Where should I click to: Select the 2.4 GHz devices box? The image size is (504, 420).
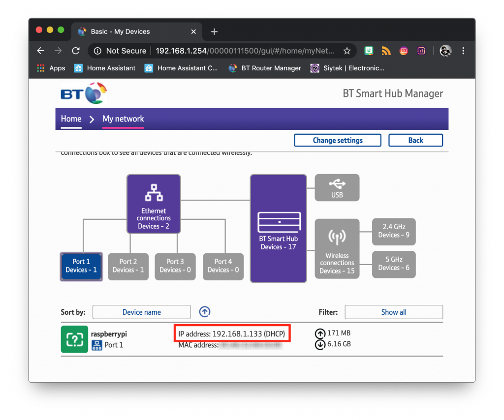click(394, 232)
